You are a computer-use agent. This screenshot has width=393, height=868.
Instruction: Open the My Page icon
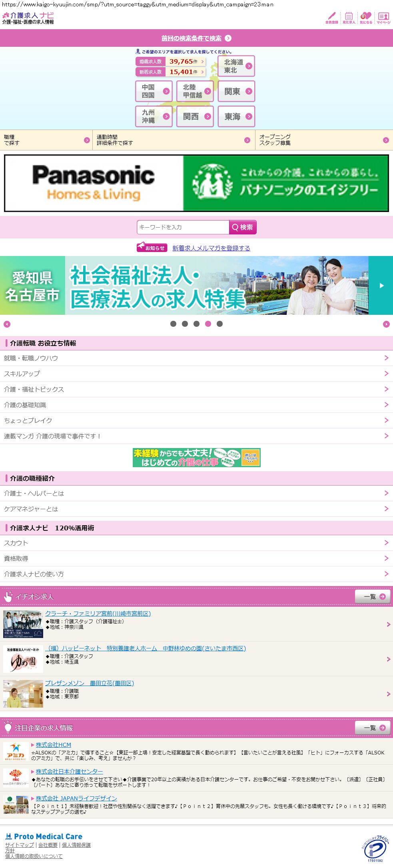[x=383, y=18]
